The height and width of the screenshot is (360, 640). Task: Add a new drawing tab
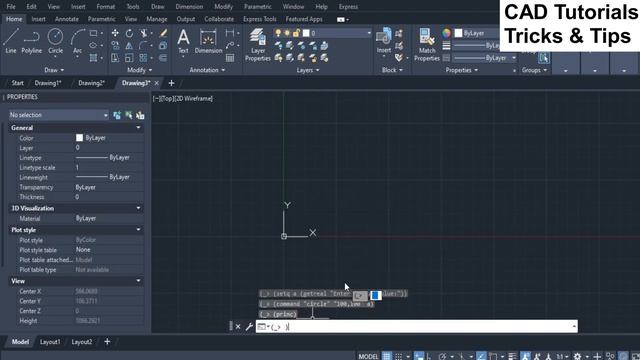(x=171, y=83)
